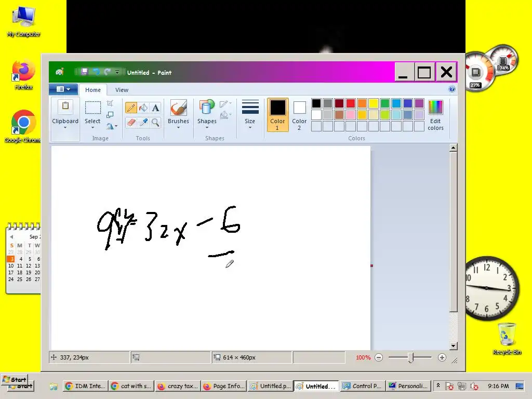Expand the Shapes gallery dropdown

click(207, 128)
